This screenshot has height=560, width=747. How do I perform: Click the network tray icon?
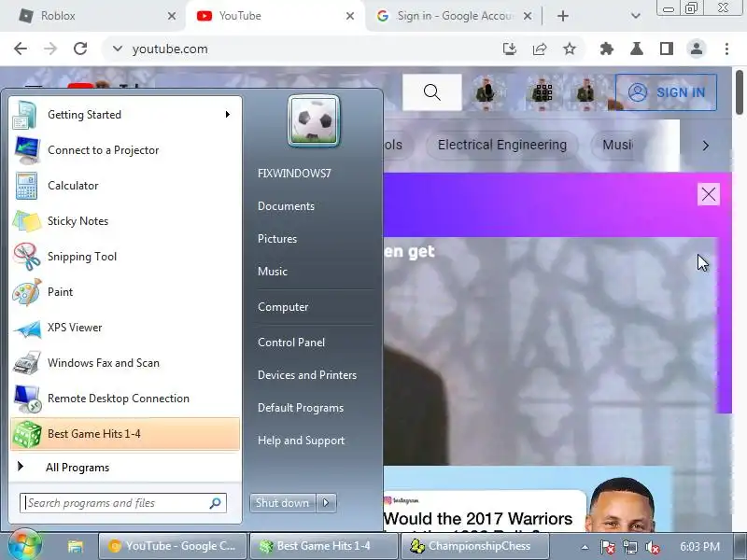[630, 547]
